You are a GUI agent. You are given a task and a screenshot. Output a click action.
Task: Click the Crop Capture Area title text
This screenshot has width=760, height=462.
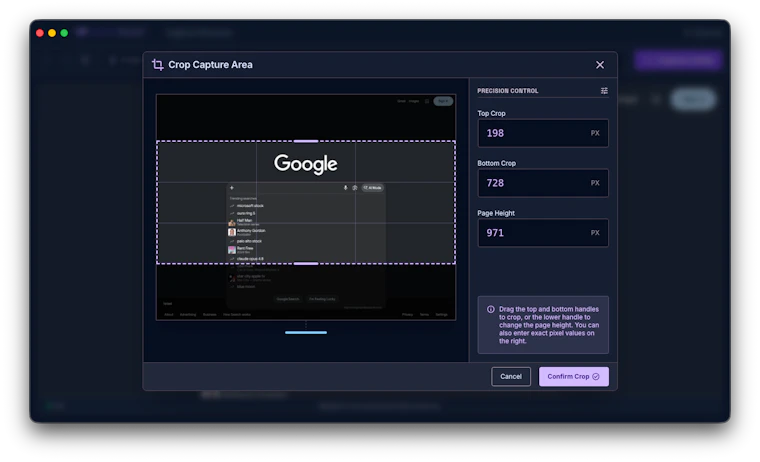[x=210, y=64]
